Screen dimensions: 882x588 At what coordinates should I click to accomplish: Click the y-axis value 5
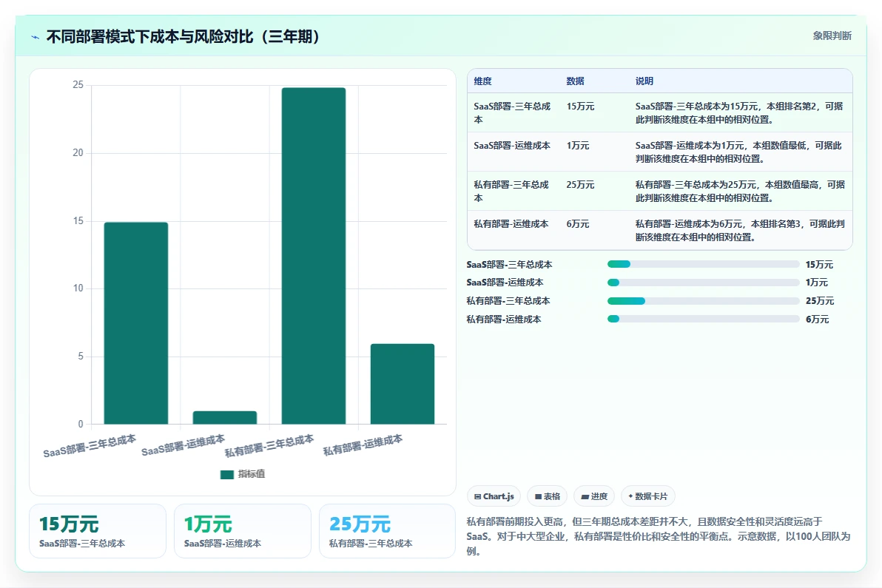click(81, 356)
